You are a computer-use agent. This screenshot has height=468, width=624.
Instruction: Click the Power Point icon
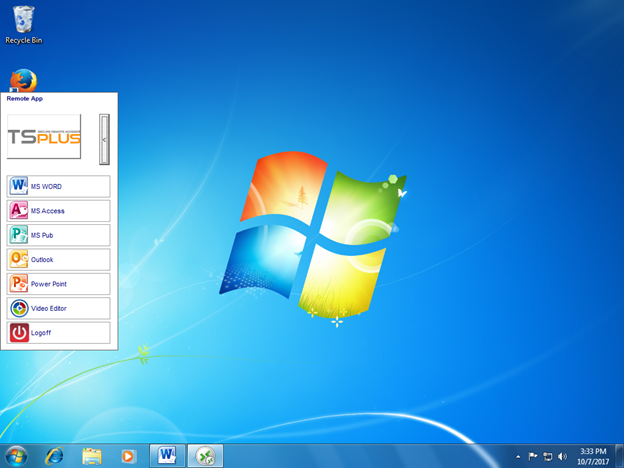coord(19,284)
